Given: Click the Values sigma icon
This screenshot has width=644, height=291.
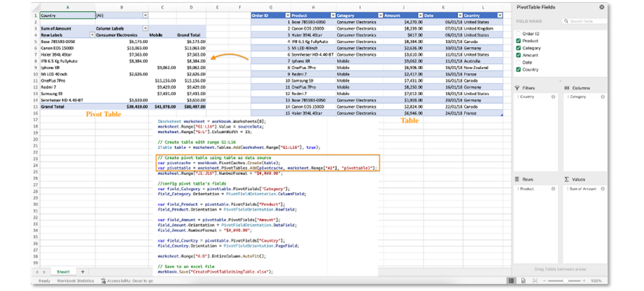Looking at the screenshot, I should click(567, 179).
